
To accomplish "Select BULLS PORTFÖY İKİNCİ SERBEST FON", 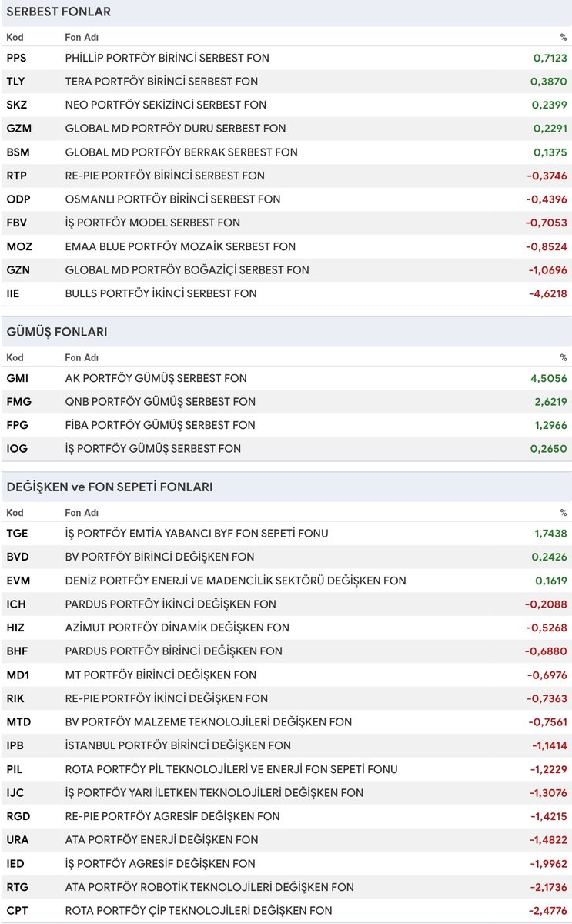I will tap(161, 293).
